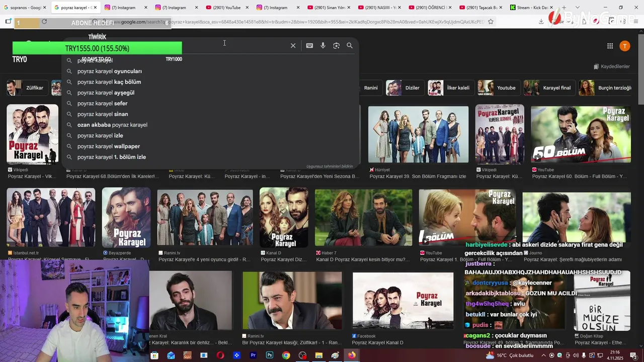Open the Paint palette taskbar icon
644x362 pixels.
[335, 355]
